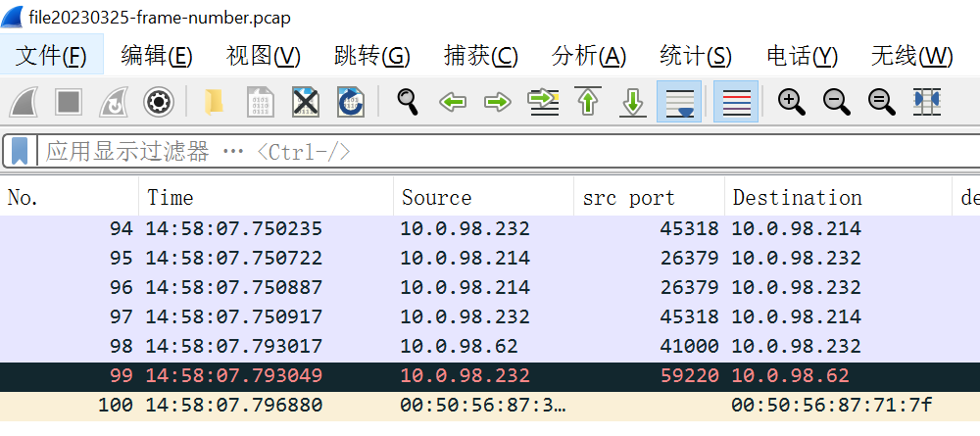Open the 文件(F) menu
The width and height of the screenshot is (980, 436).
click(x=51, y=56)
